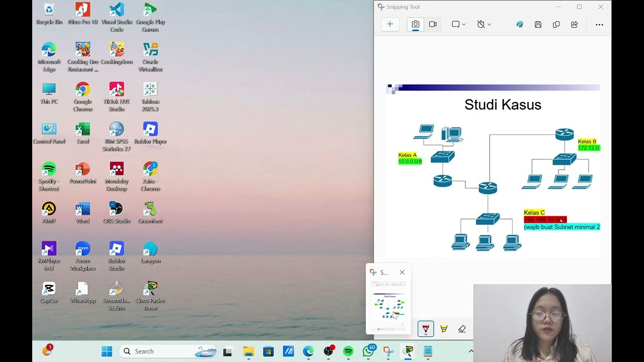Close the Snipping Tool taskbar preview

tap(402, 272)
